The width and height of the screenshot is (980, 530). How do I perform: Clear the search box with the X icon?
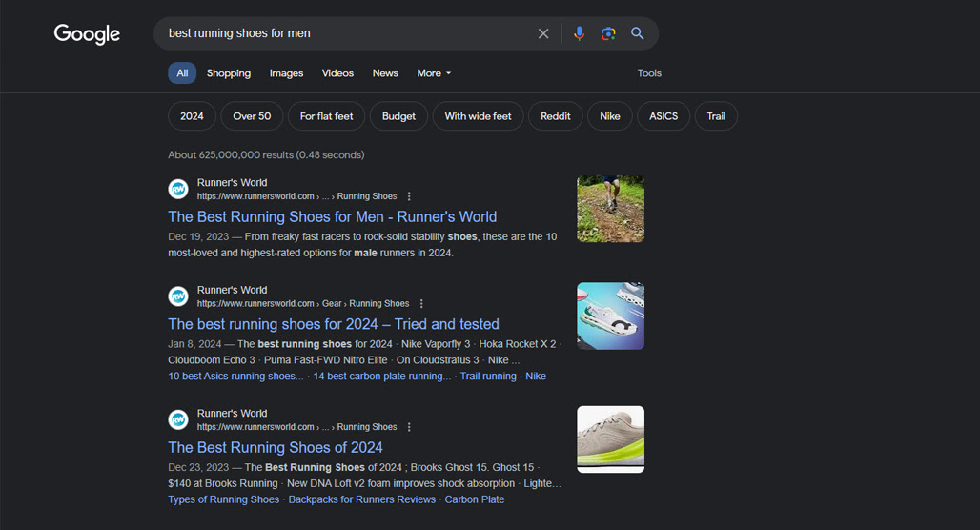click(x=543, y=33)
